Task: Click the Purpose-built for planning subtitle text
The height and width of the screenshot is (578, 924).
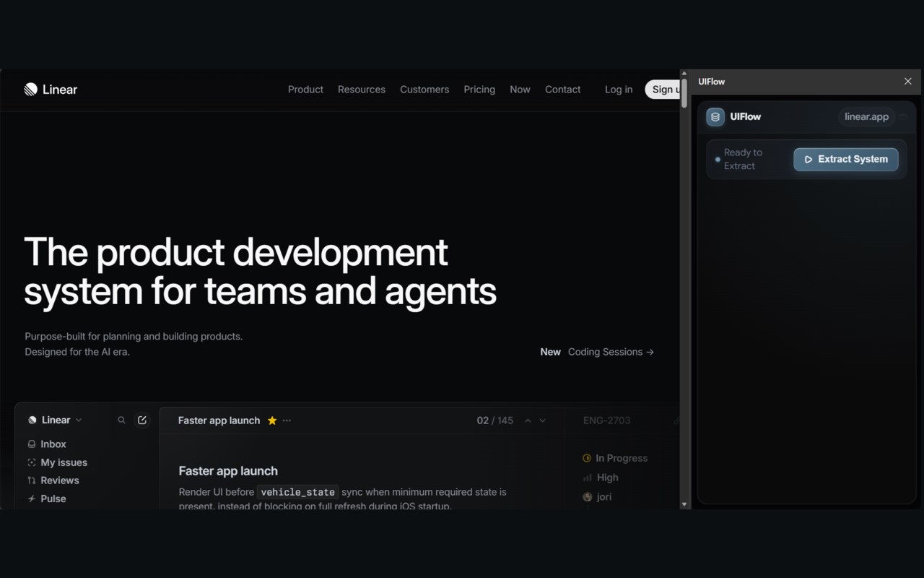Action: click(x=134, y=344)
